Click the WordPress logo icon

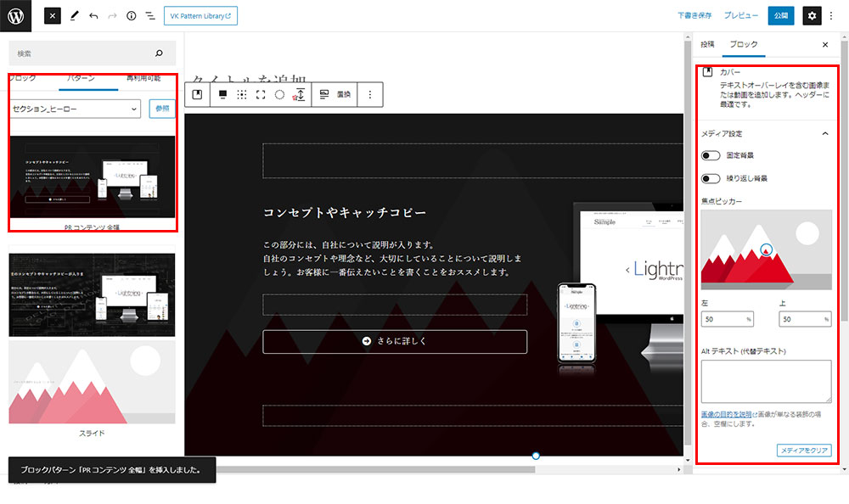click(x=16, y=16)
